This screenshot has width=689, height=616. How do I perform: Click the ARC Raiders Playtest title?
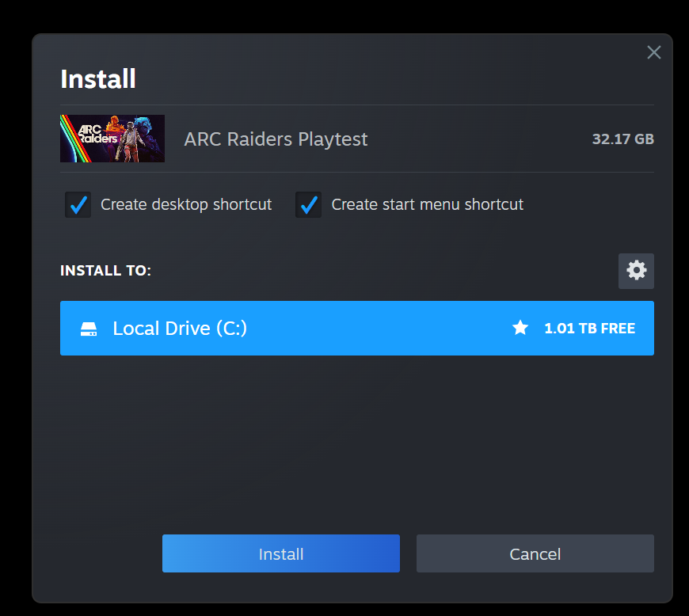pyautogui.click(x=276, y=139)
